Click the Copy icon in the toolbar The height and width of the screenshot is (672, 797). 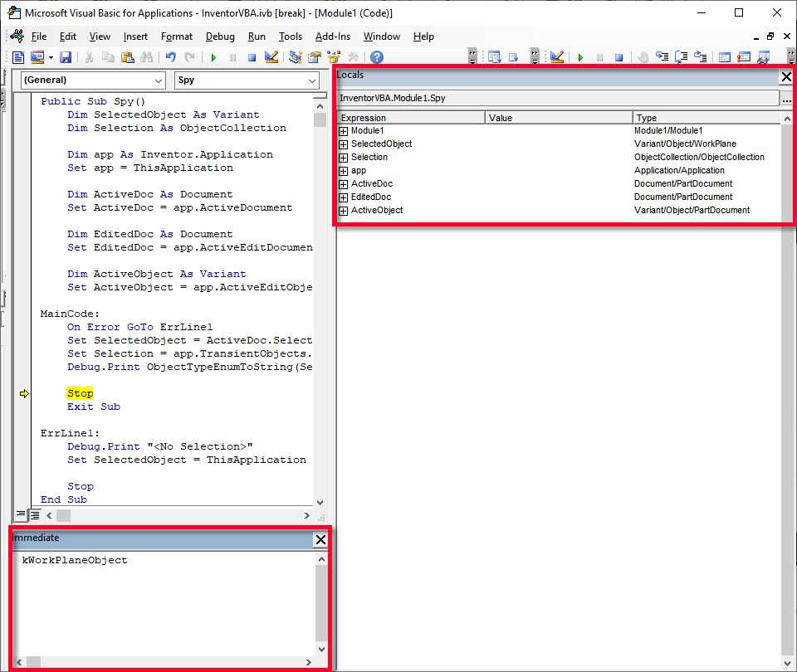pos(108,57)
